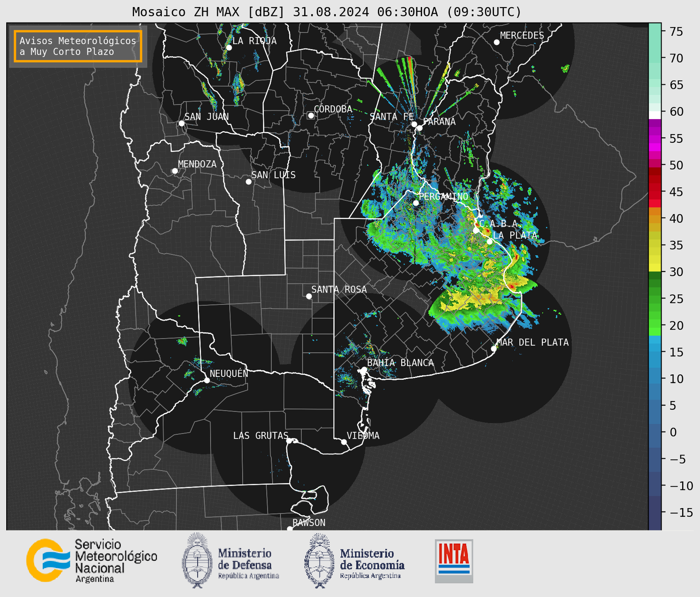Select the BAHÍA BLANCA city marker
Screen dimensions: 700x597
point(364,369)
